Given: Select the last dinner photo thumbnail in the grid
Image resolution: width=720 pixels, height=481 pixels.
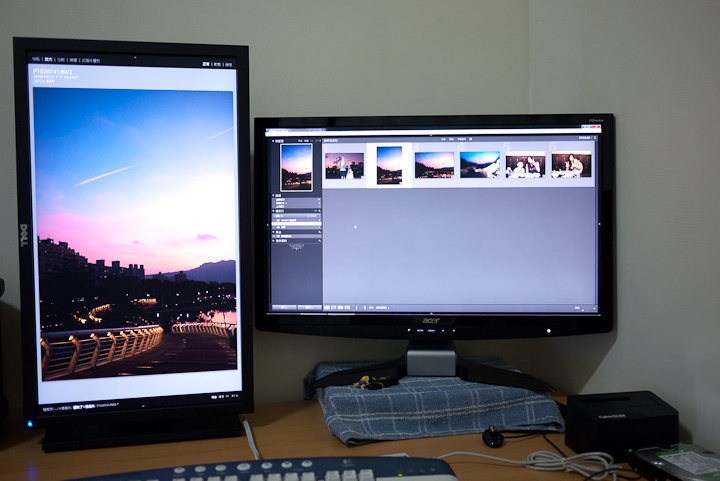Looking at the screenshot, I should coord(572,165).
